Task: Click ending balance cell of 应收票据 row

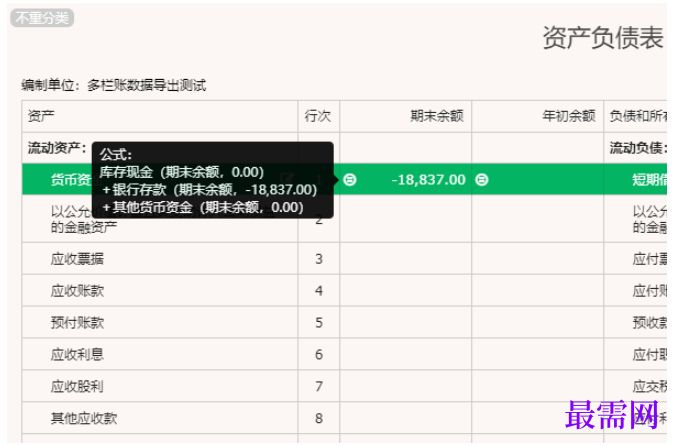Action: [x=405, y=259]
